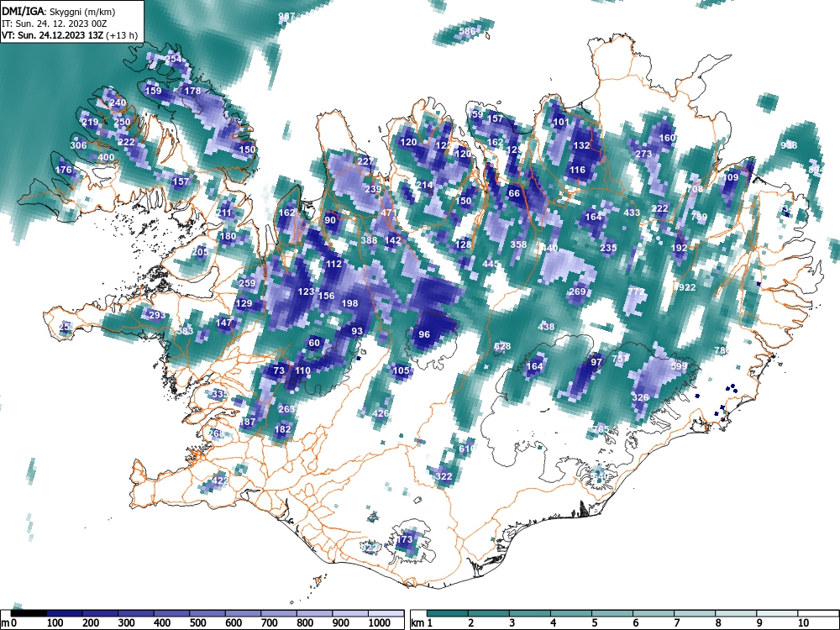Click the visibility value '105'
The width and height of the screenshot is (840, 630).
coord(401,370)
